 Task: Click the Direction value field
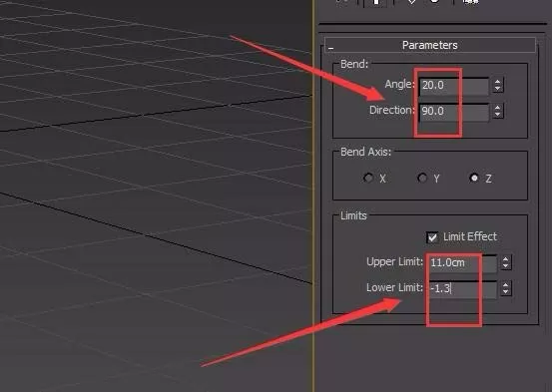[x=454, y=112]
